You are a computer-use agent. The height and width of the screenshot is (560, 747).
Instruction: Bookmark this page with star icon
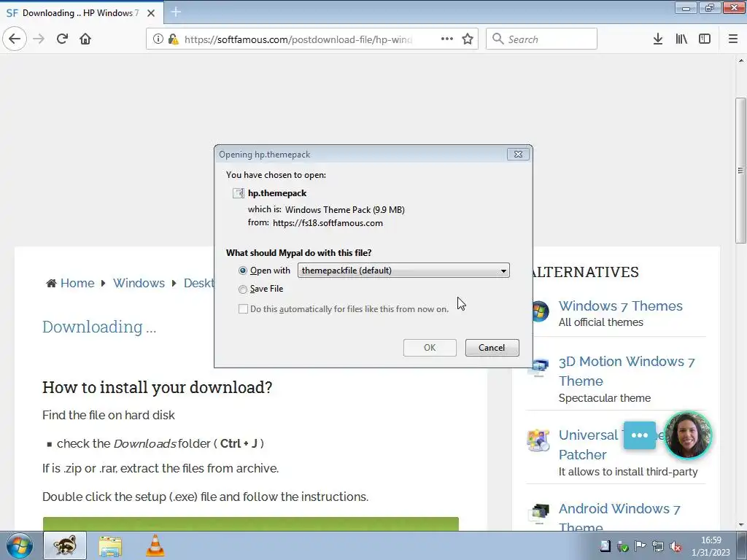pos(468,39)
